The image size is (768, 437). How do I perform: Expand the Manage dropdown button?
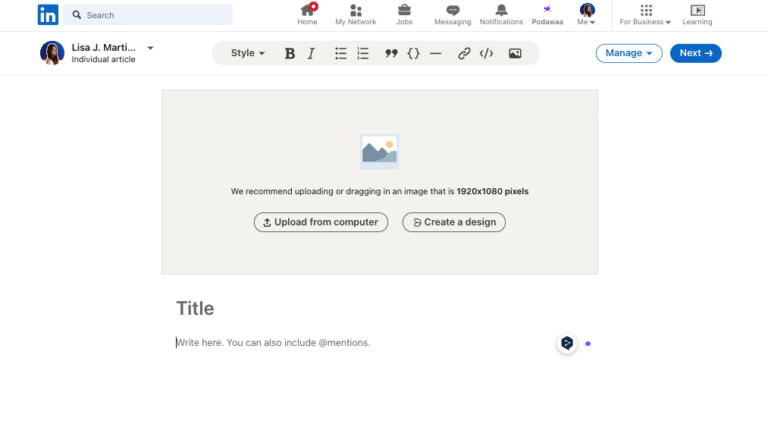point(628,53)
